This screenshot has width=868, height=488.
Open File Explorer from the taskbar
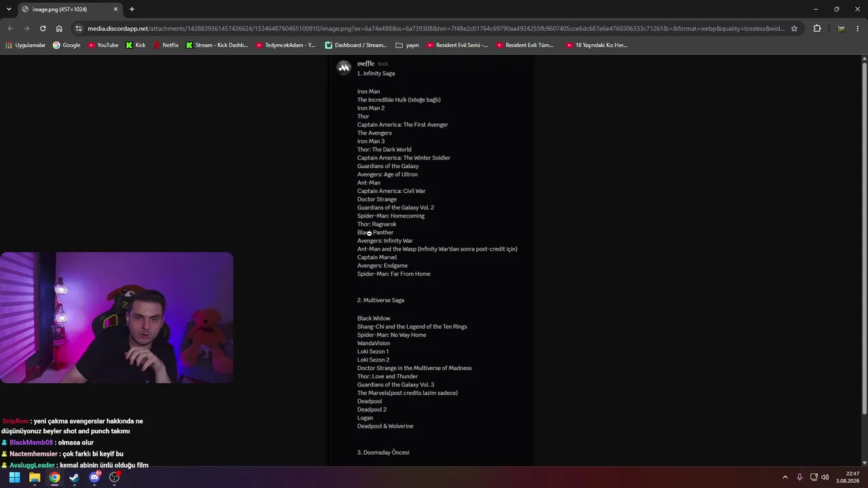(35, 477)
